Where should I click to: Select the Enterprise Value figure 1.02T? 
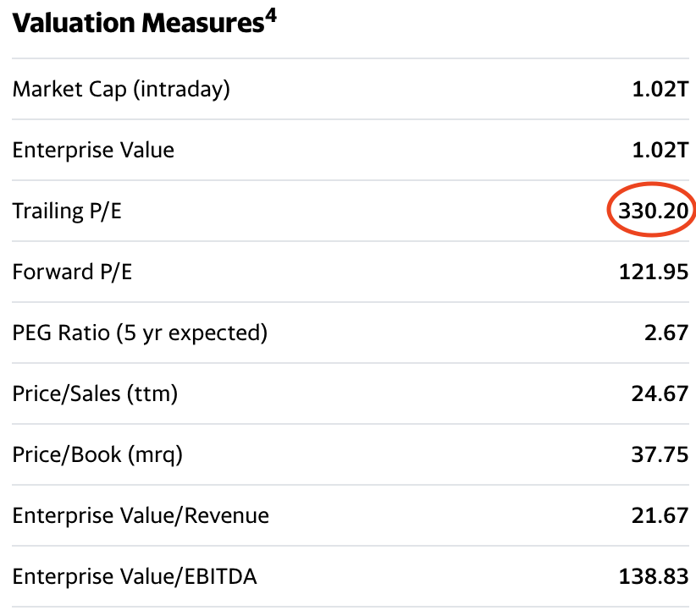pos(660,150)
